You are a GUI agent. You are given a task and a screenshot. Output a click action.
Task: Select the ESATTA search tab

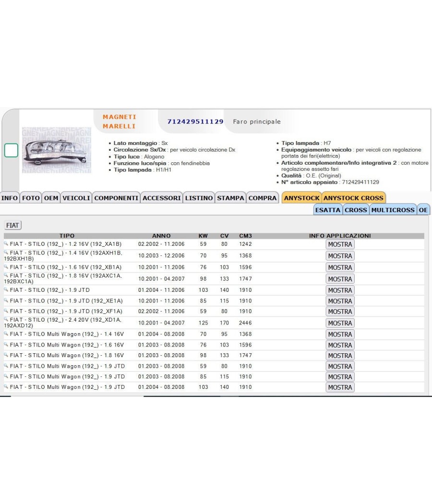(x=328, y=210)
